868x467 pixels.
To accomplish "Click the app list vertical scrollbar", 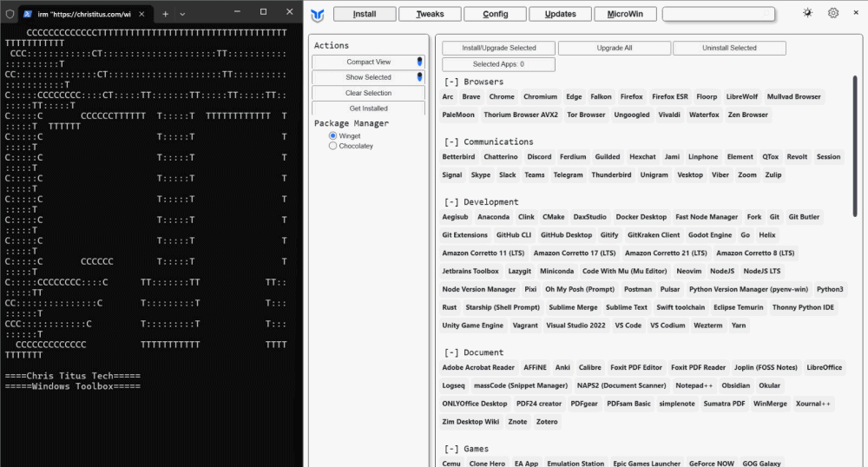I will (855, 147).
